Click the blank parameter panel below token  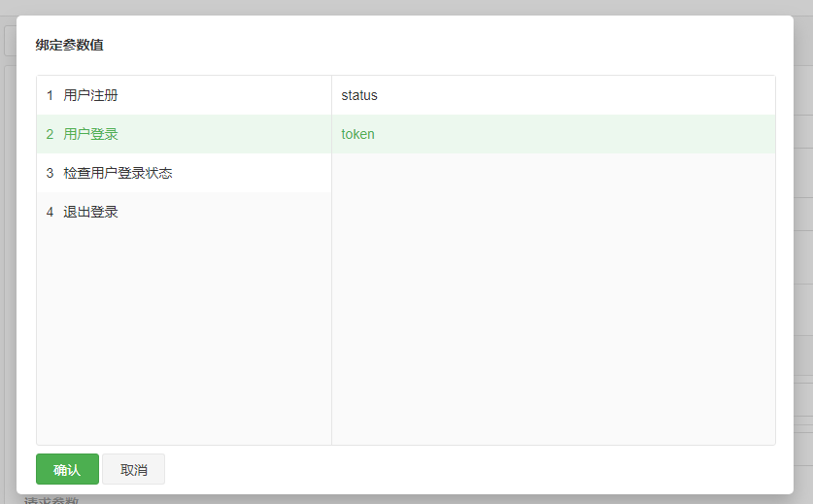pyautogui.click(x=554, y=299)
